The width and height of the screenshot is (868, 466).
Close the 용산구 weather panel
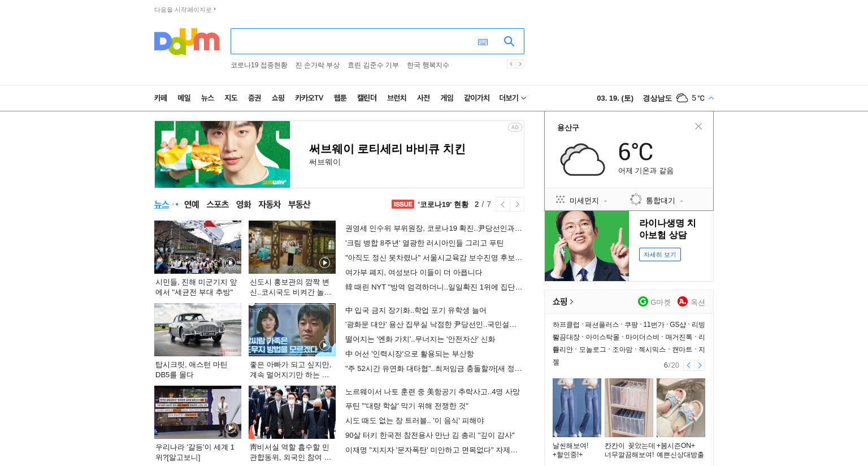(698, 126)
